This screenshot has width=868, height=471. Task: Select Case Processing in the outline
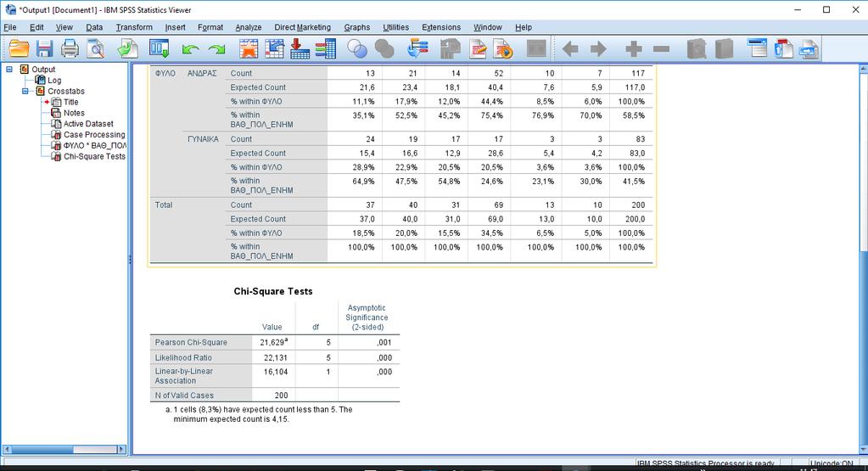pos(94,134)
